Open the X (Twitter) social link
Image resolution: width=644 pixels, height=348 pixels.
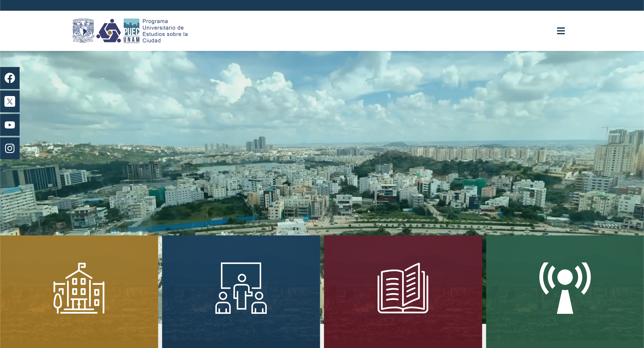pos(10,101)
